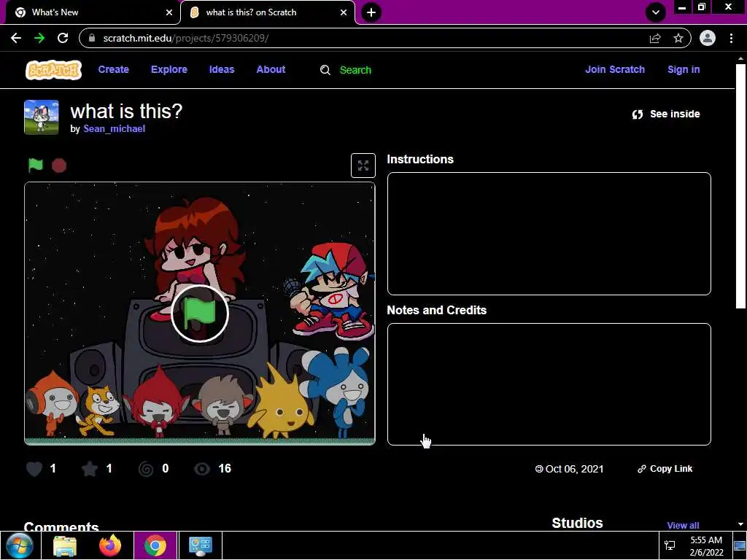Launch Firefox from the taskbar
Screen dimensions: 747x560
pos(110,545)
